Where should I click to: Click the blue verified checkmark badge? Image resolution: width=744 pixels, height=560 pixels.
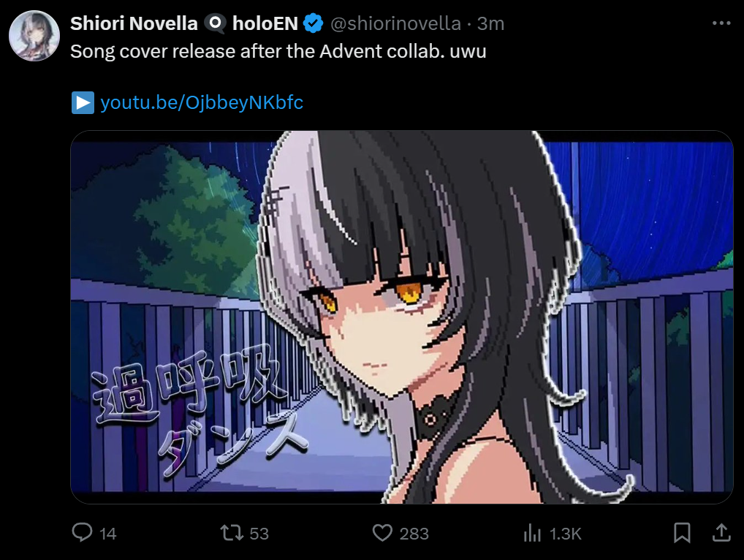click(313, 23)
